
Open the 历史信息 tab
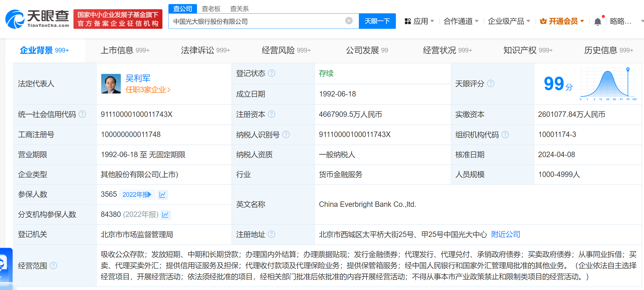609,50
